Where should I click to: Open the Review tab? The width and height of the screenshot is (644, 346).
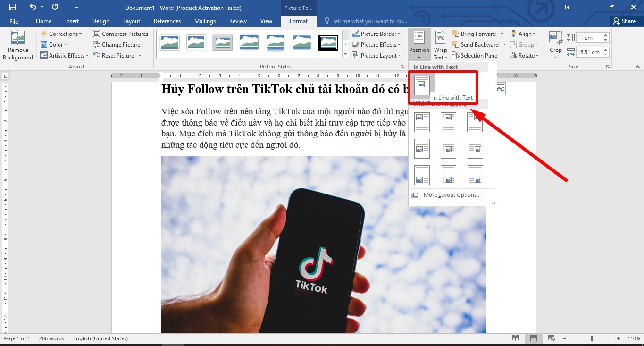click(x=238, y=21)
